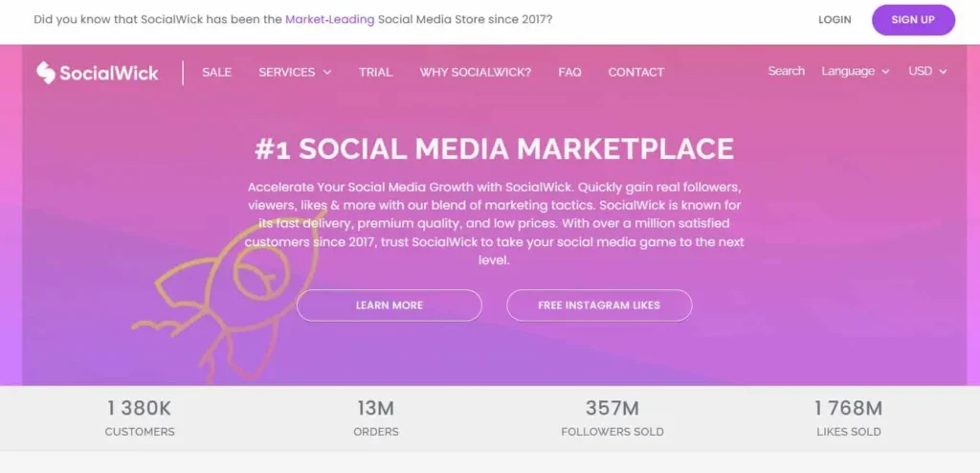The height and width of the screenshot is (473, 980).
Task: Click the 1 768M Likes Sold stat
Action: click(848, 418)
